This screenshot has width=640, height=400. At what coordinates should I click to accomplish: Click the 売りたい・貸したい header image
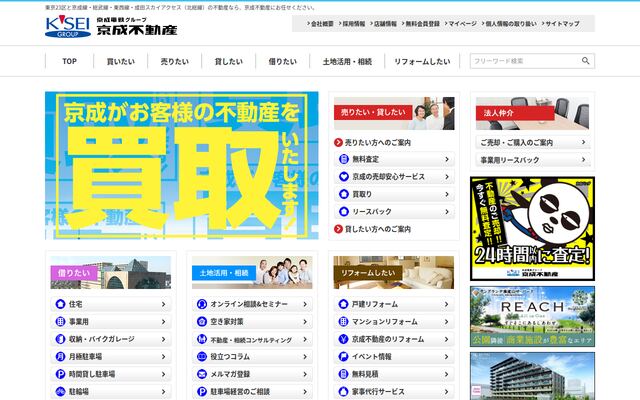coord(394,113)
